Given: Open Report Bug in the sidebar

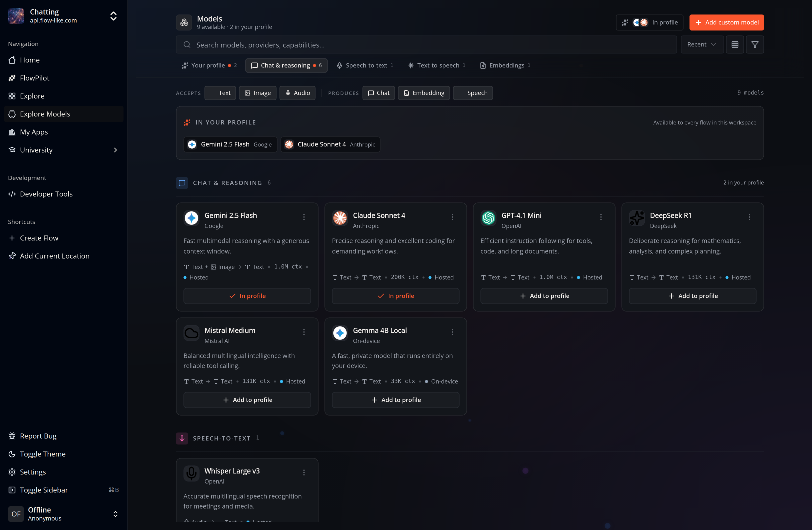Looking at the screenshot, I should point(64,436).
